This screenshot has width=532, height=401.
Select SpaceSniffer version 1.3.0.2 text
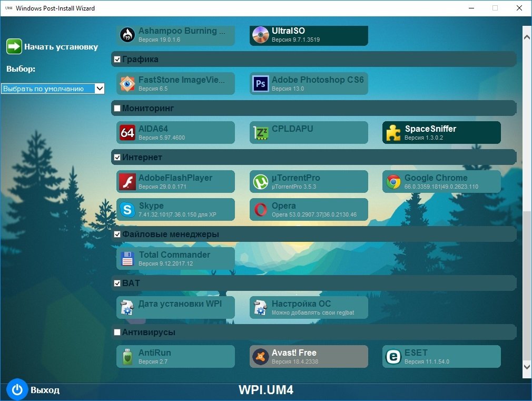(424, 138)
